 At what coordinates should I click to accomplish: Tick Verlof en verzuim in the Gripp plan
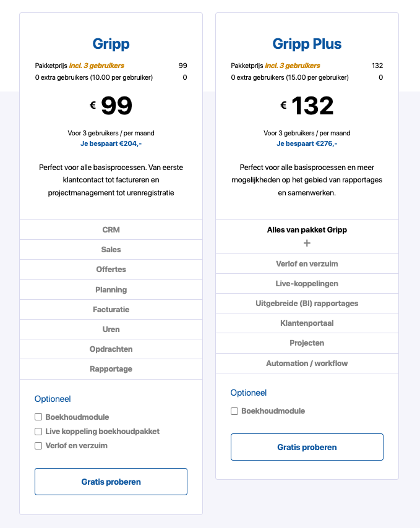(38, 445)
